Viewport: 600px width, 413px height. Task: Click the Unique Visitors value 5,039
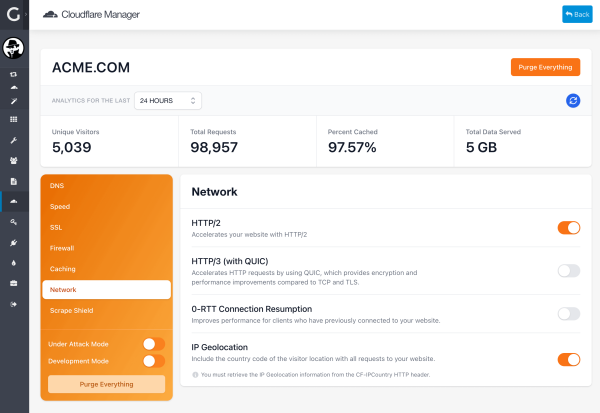tap(72, 147)
